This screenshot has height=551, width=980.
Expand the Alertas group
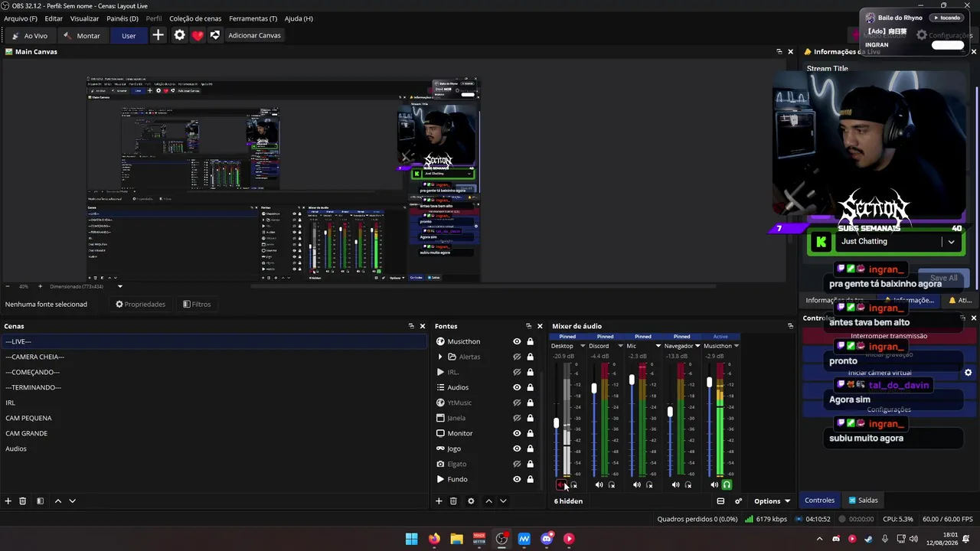[x=440, y=357]
